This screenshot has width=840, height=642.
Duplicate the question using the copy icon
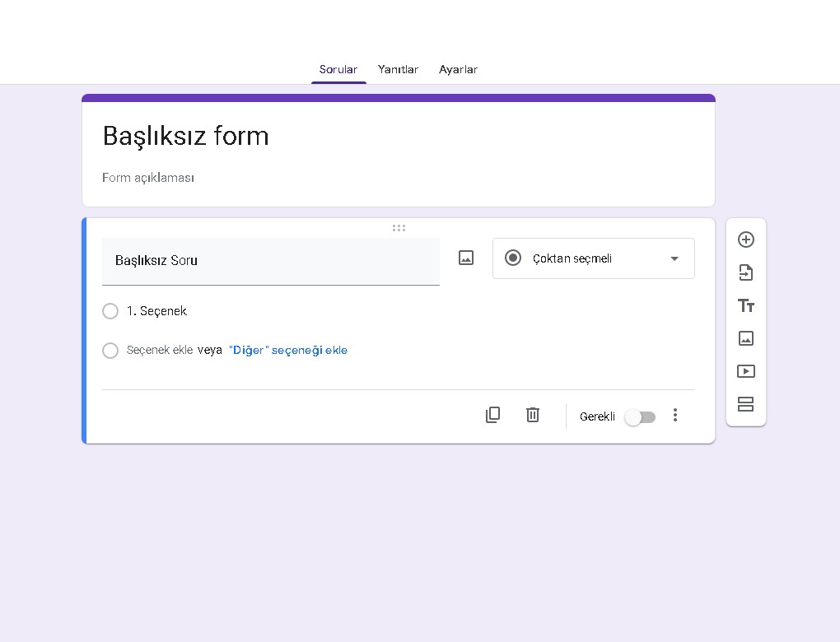492,415
